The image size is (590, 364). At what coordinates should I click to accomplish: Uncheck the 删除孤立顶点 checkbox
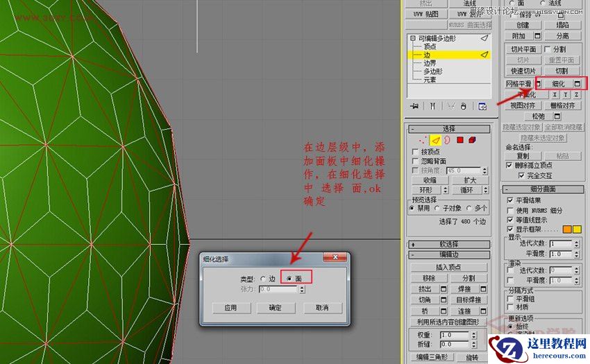click(509, 165)
